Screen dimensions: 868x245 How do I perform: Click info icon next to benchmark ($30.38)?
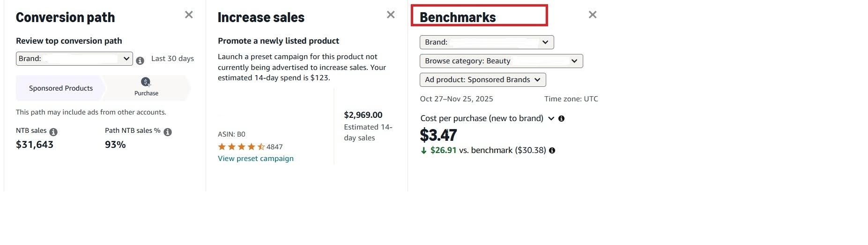[x=552, y=151]
